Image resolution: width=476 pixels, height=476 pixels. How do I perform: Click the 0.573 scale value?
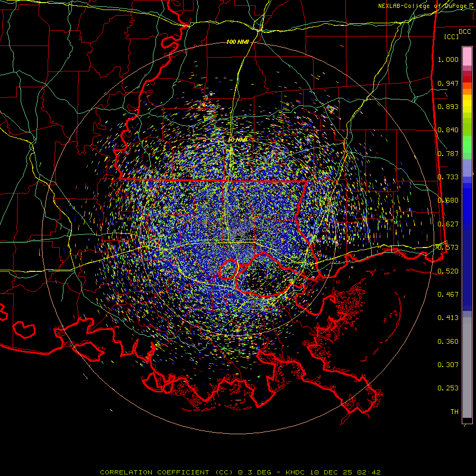click(448, 248)
